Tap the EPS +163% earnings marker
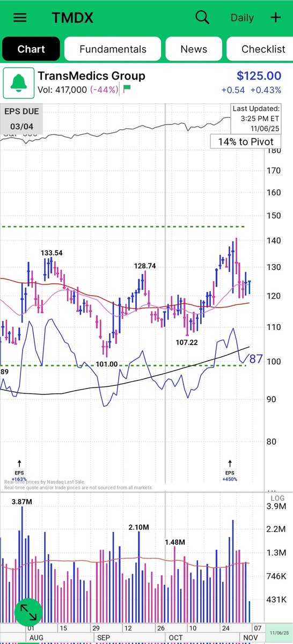The height and width of the screenshot is (644, 293). pyautogui.click(x=19, y=471)
